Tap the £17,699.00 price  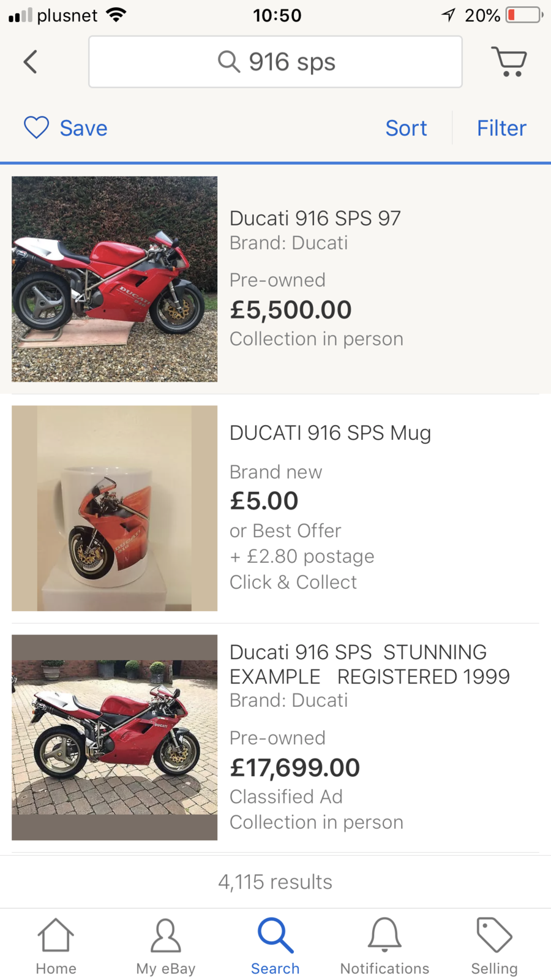(294, 767)
